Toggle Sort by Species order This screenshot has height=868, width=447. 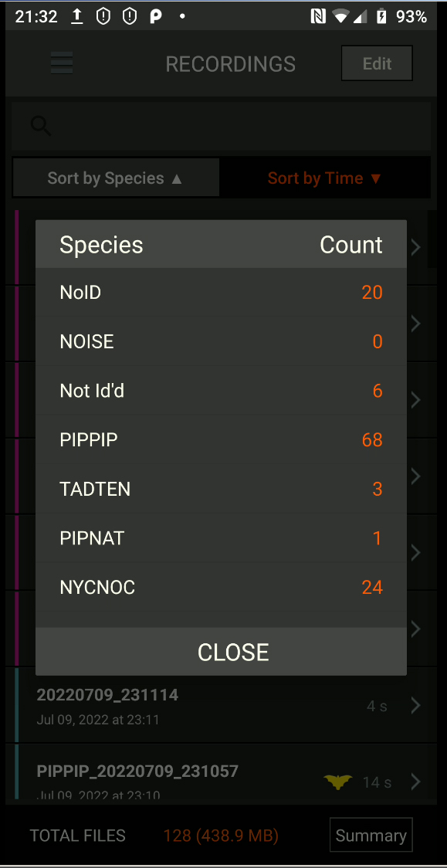pyautogui.click(x=116, y=178)
